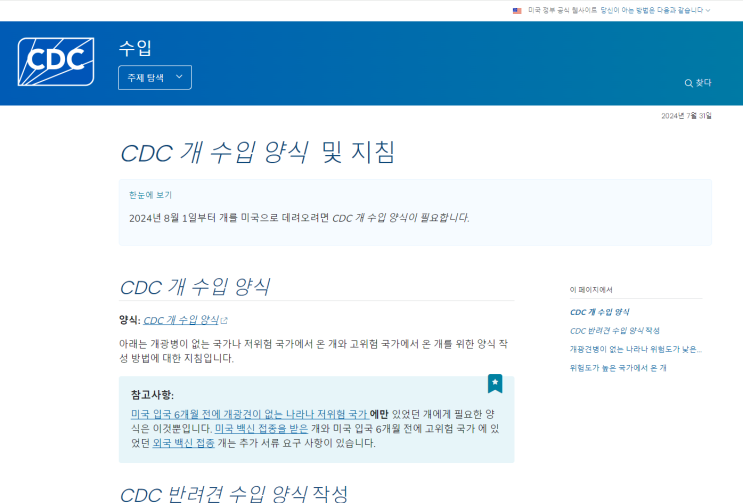Open the 외국 백신 접종 link
This screenshot has width=743, height=503.
click(183, 443)
